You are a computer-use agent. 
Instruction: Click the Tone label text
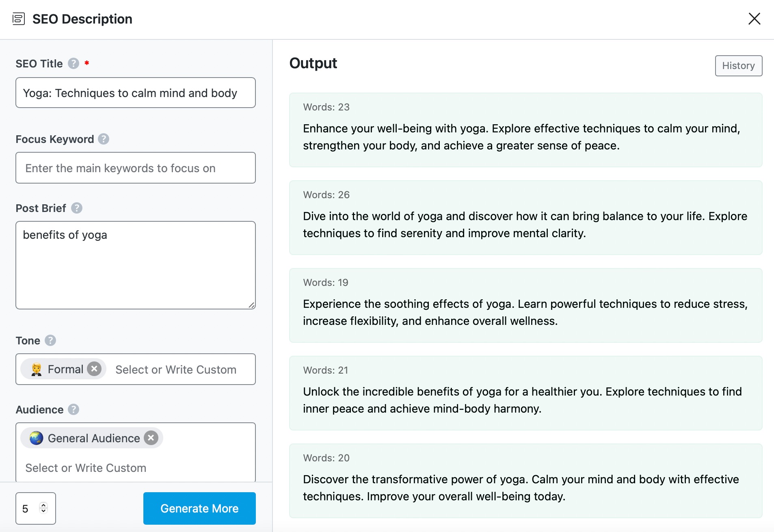(x=28, y=341)
